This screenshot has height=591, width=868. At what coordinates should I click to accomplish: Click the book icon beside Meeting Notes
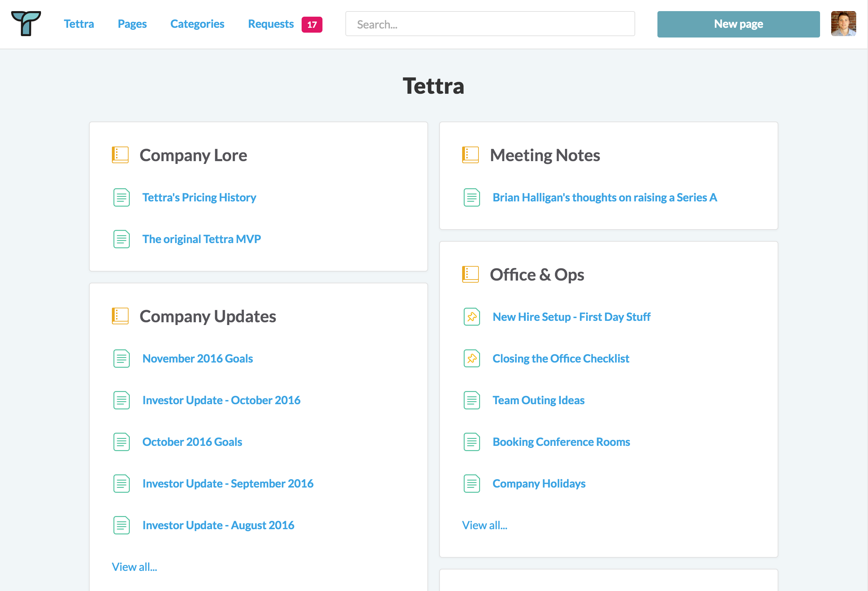coord(471,155)
